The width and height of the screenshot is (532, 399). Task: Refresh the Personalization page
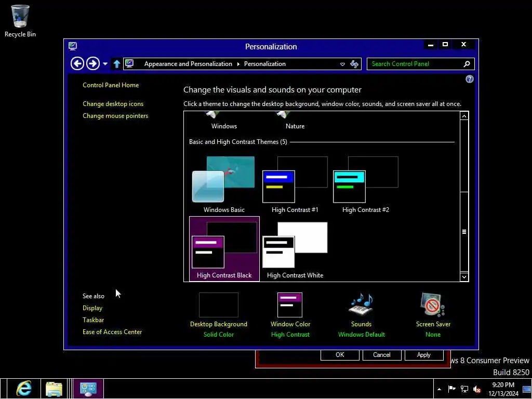click(x=354, y=64)
